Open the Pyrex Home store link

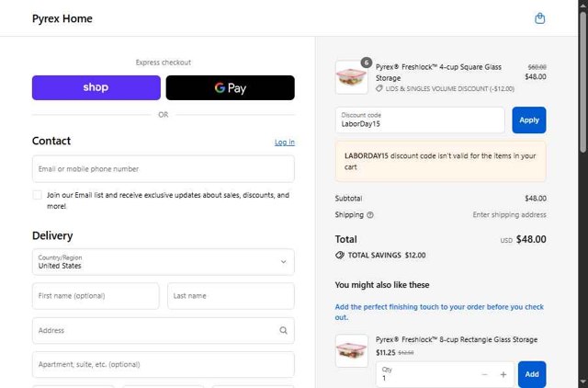[x=62, y=18]
